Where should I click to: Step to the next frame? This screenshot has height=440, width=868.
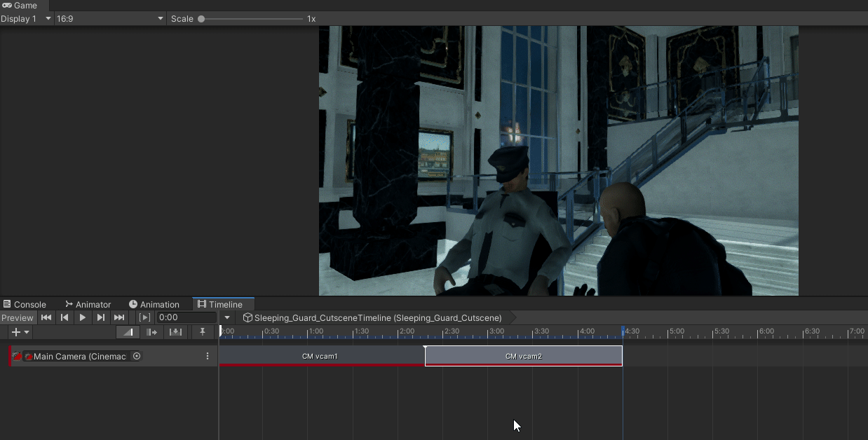coord(101,317)
